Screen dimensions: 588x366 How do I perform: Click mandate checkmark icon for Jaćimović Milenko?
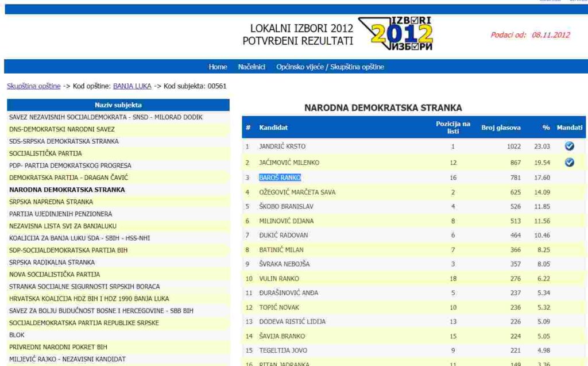point(569,163)
